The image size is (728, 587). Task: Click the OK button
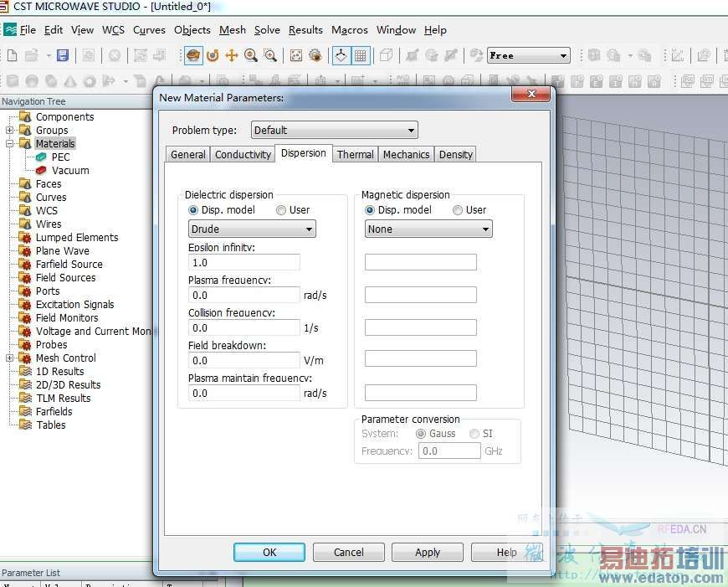(x=269, y=553)
